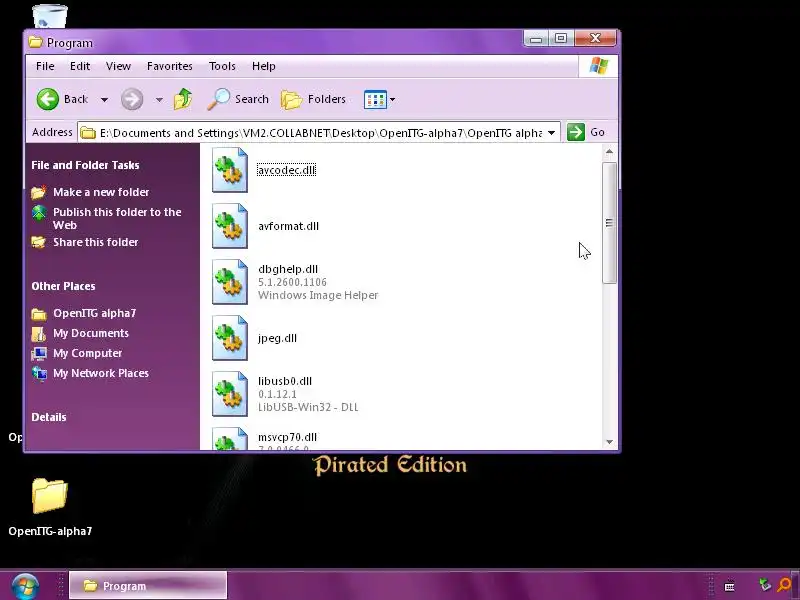Open Back history dropdown arrow
Viewport: 800px width, 600px height.
pos(104,99)
